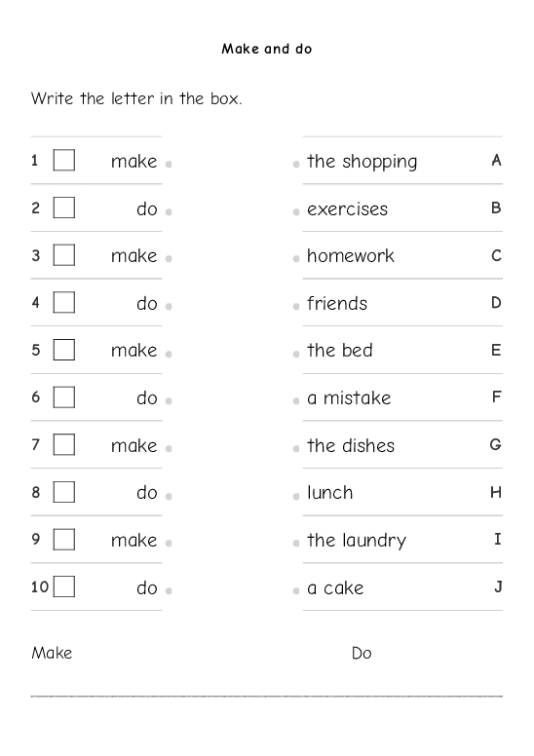The width and height of the screenshot is (534, 756).
Task: Click the letter G label
Action: click(x=495, y=444)
